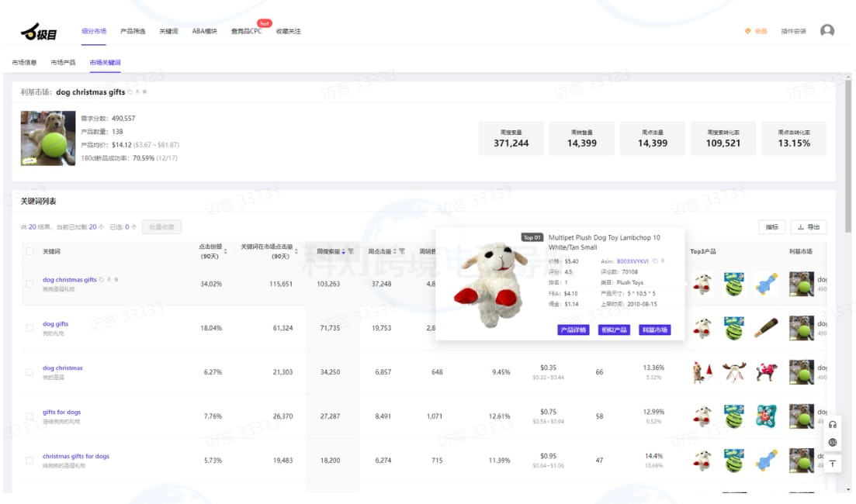856x504 pixels.
Task: Copy the ASIN B003XVYKVI with copy icon
Action: [x=656, y=261]
